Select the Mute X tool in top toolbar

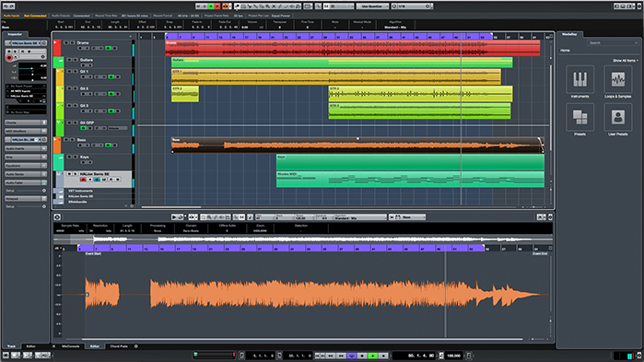(274, 6)
